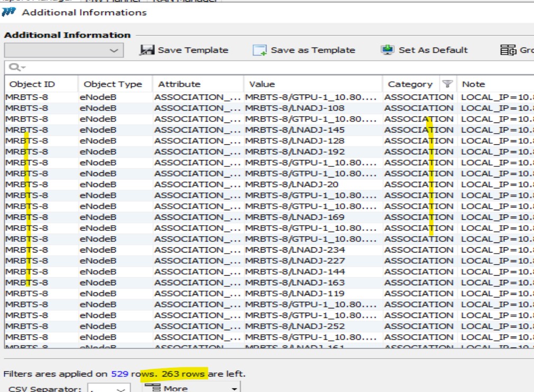
Task: Click the Note column header
Action: coord(473,84)
